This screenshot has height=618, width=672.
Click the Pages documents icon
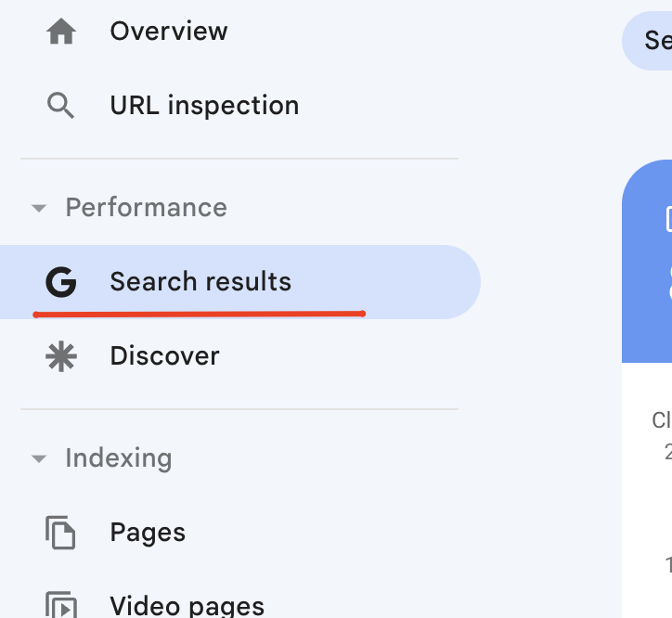point(61,533)
